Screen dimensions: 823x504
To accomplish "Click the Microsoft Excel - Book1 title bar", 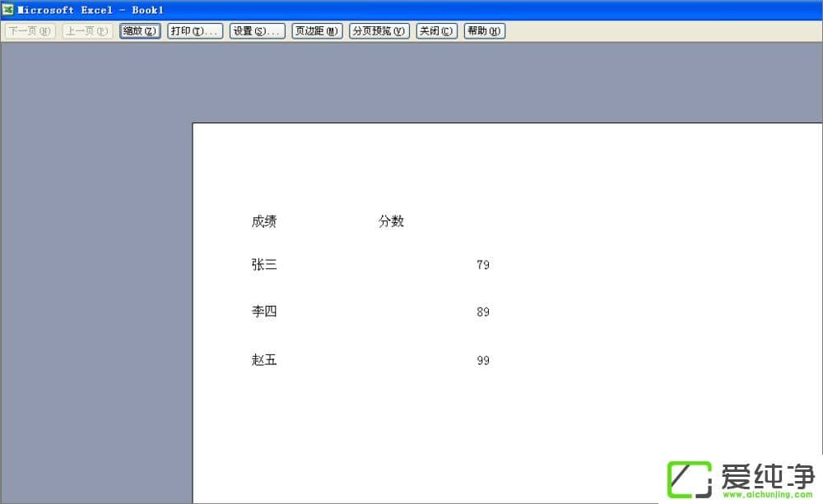I will [411, 10].
